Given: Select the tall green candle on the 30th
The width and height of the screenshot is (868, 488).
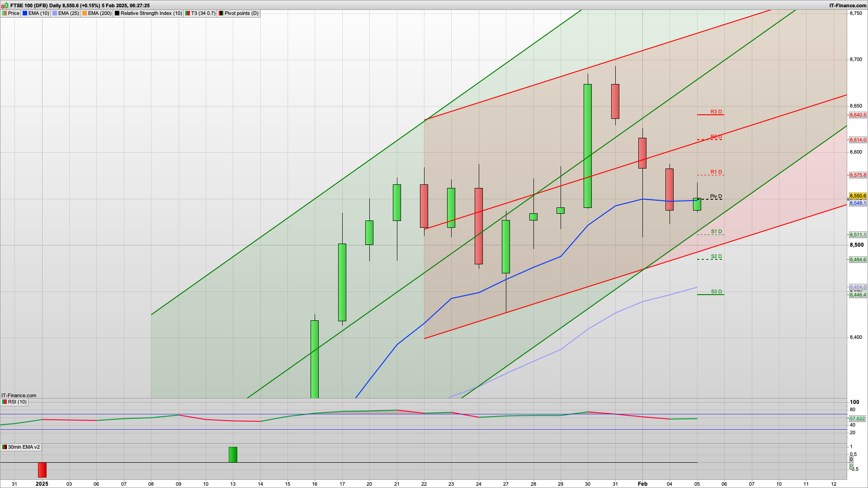Looking at the screenshot, I should click(588, 146).
